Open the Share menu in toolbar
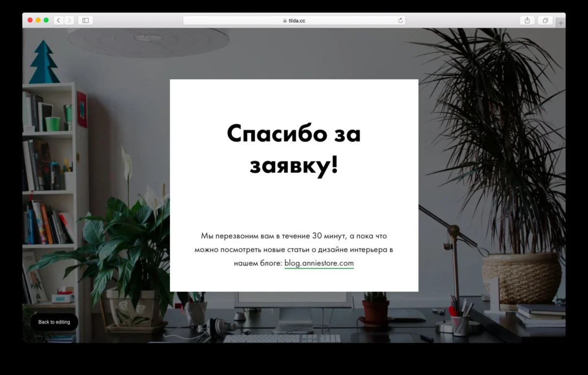Viewport: 588px width, 375px height. point(527,20)
